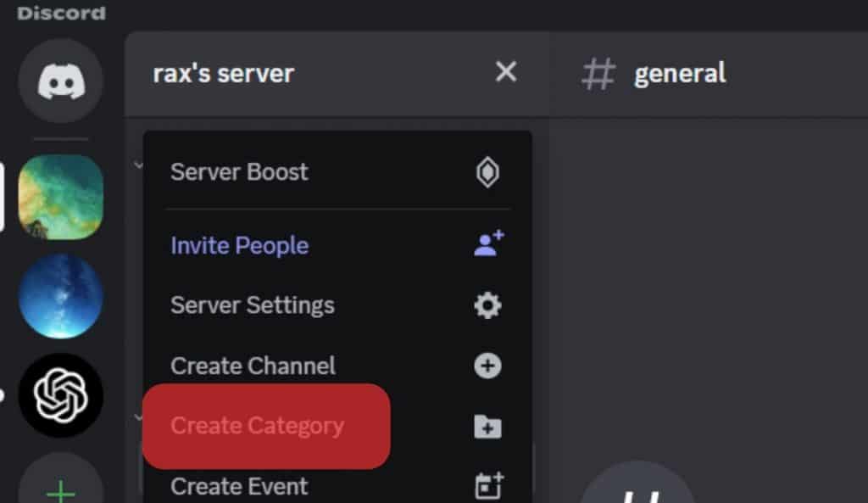Image resolution: width=868 pixels, height=503 pixels.
Task: Select Server Boost from the menu
Action: click(x=239, y=171)
